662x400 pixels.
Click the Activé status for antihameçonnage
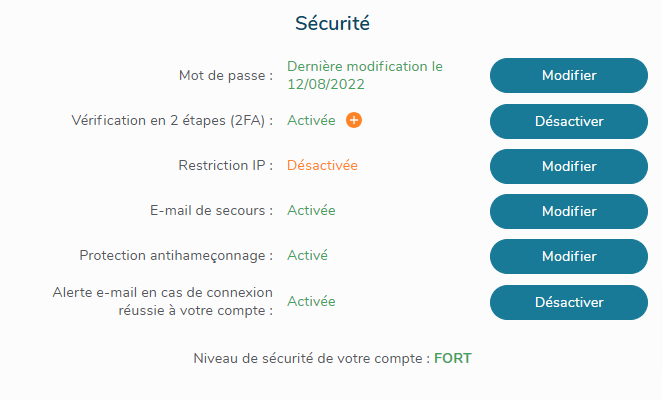308,255
